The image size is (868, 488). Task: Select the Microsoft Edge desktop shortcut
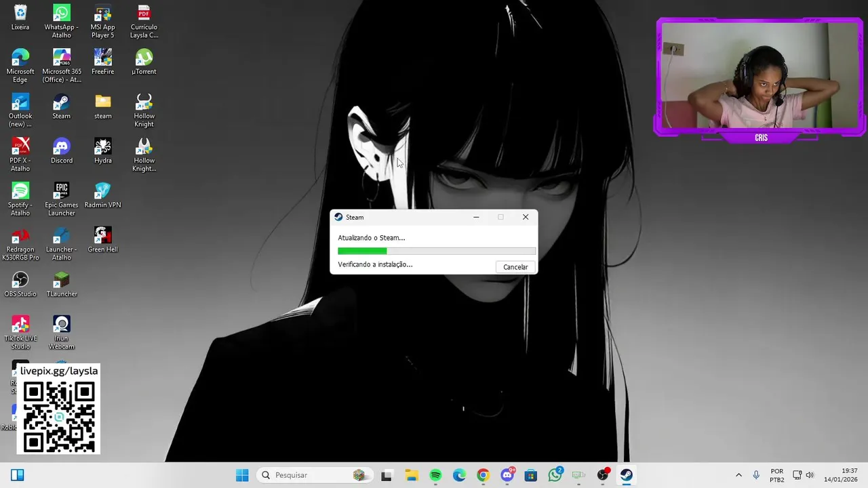[x=20, y=66]
